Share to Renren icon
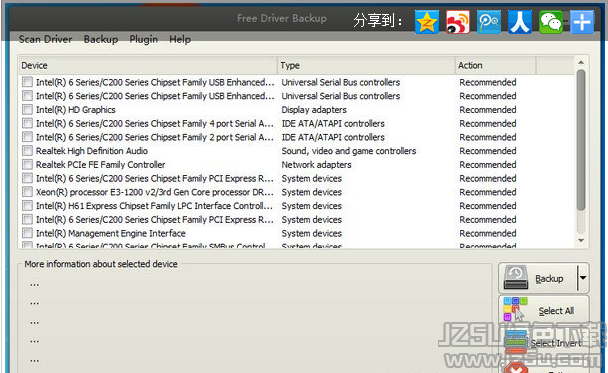This screenshot has width=608, height=373. [520, 22]
